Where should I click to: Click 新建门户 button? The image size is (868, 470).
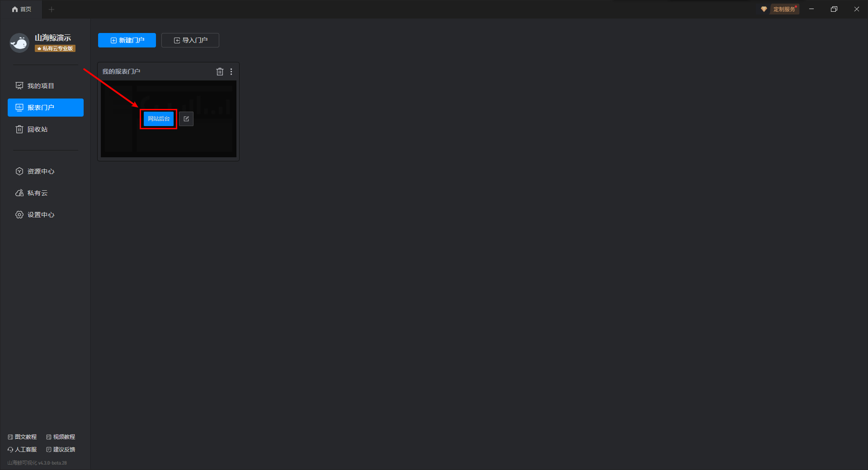click(127, 40)
